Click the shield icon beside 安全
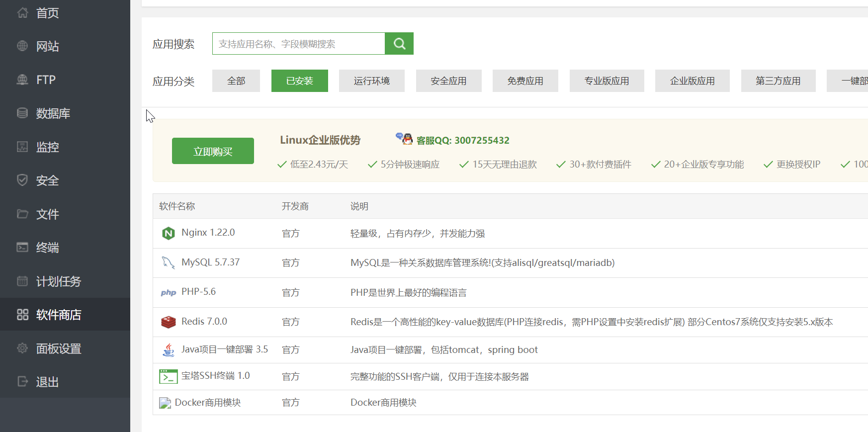This screenshot has height=432, width=868. pyautogui.click(x=22, y=180)
